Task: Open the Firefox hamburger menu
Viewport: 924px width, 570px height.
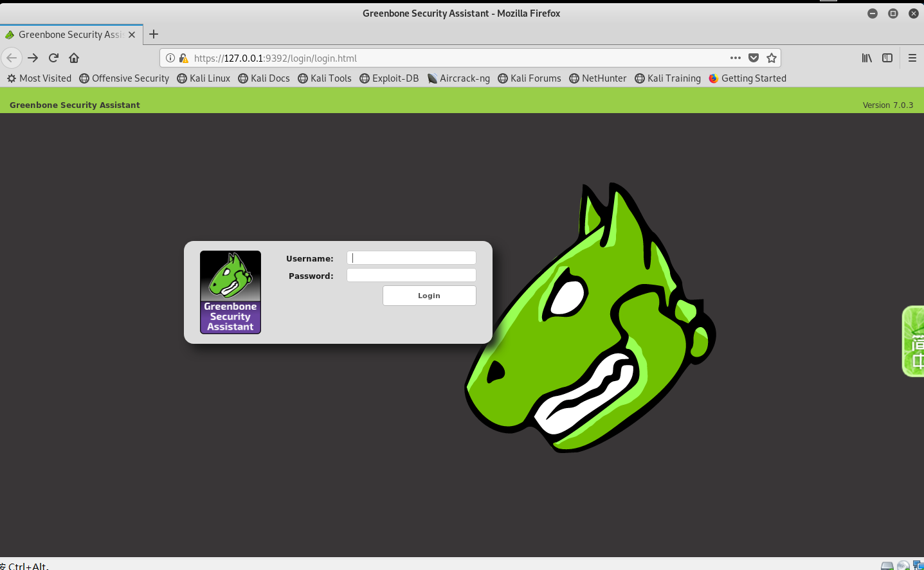Action: point(912,58)
